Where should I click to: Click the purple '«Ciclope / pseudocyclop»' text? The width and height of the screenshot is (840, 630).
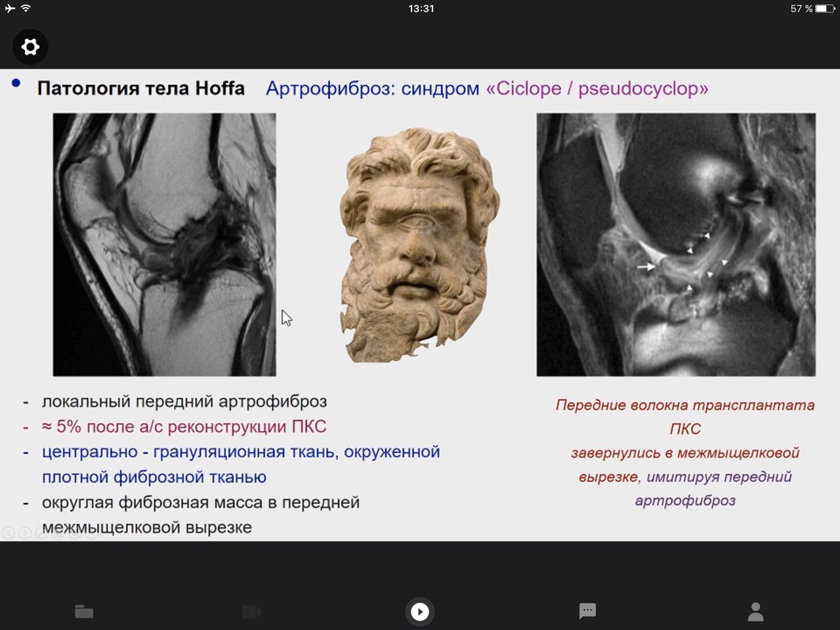pos(597,88)
